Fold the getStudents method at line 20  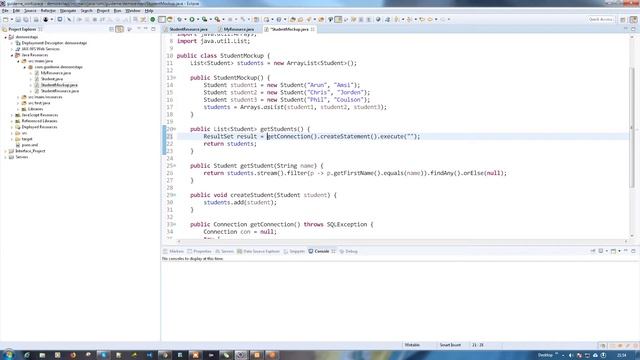click(x=174, y=129)
